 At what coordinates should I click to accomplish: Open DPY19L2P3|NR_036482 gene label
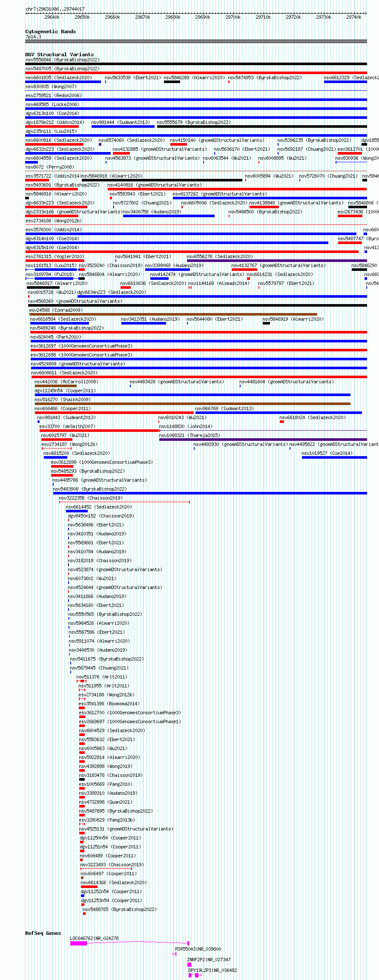click(212, 970)
